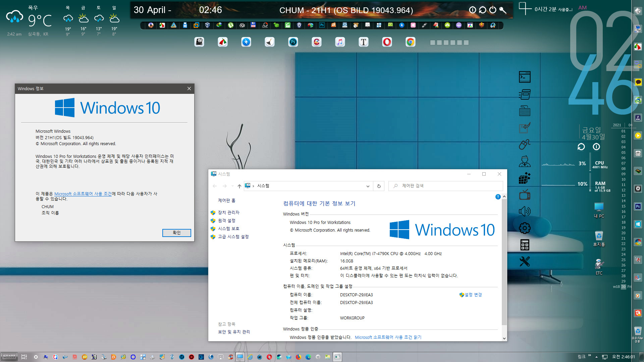Open the calculator icon on the right panel
Screen dimensions: 644x362
525,245
